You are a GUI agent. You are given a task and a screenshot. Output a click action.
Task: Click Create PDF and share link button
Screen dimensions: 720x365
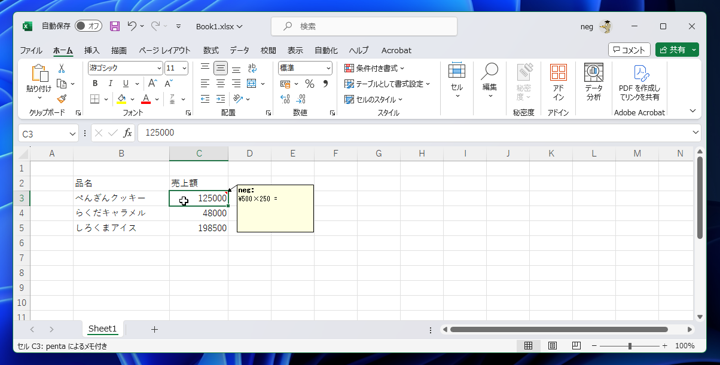coord(639,83)
